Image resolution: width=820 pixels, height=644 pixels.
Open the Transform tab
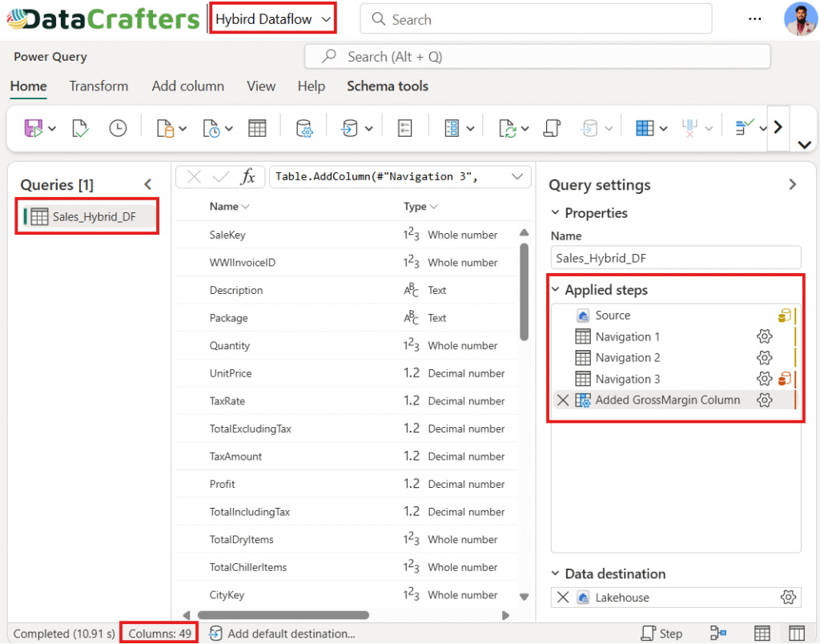[x=98, y=87]
